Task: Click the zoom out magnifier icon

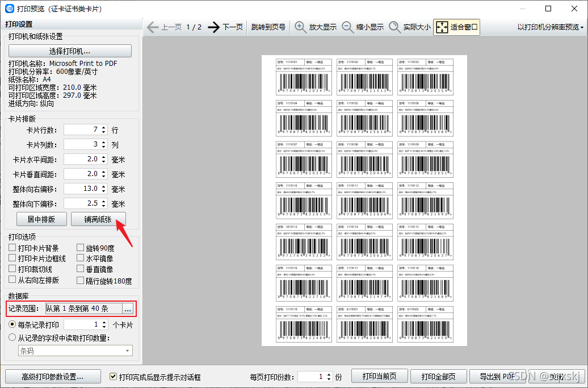Action: pos(347,27)
